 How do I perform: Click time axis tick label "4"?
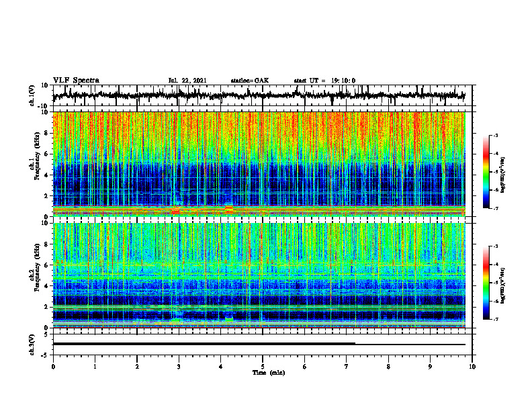tap(221, 367)
